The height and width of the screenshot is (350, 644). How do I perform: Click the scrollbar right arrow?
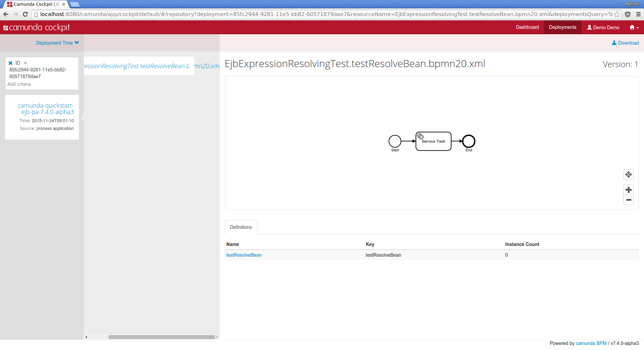point(217,337)
